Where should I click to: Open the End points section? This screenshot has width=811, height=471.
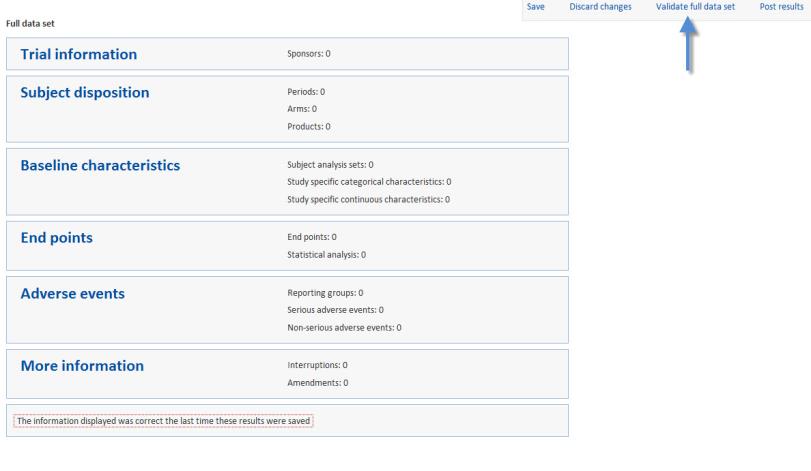pos(56,238)
